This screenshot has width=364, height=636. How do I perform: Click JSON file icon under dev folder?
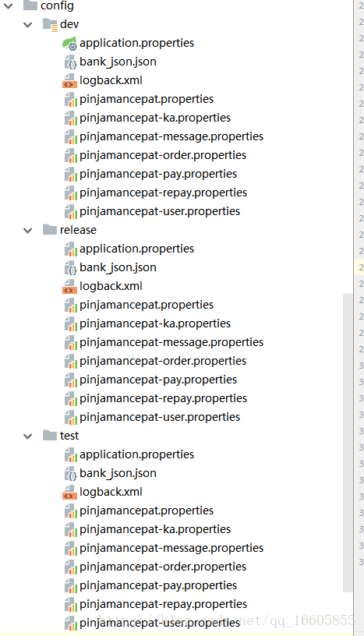pyautogui.click(x=70, y=62)
